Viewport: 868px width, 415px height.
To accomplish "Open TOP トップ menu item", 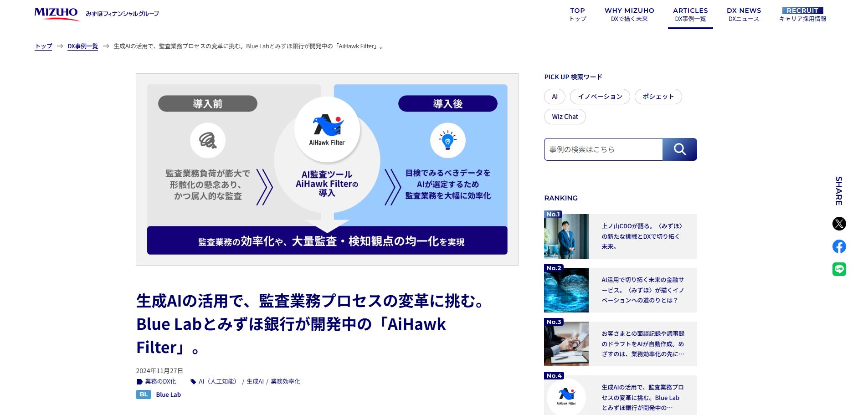I will [x=577, y=15].
